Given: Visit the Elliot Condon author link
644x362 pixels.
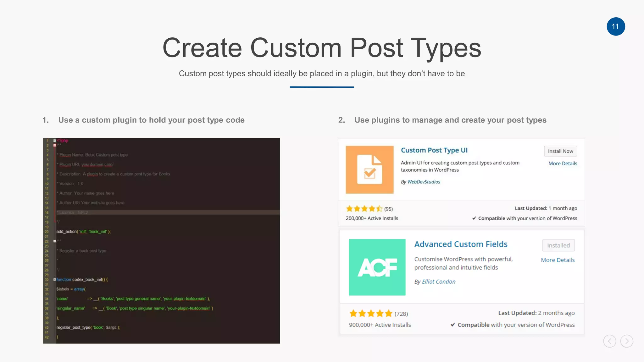Looking at the screenshot, I should (438, 282).
